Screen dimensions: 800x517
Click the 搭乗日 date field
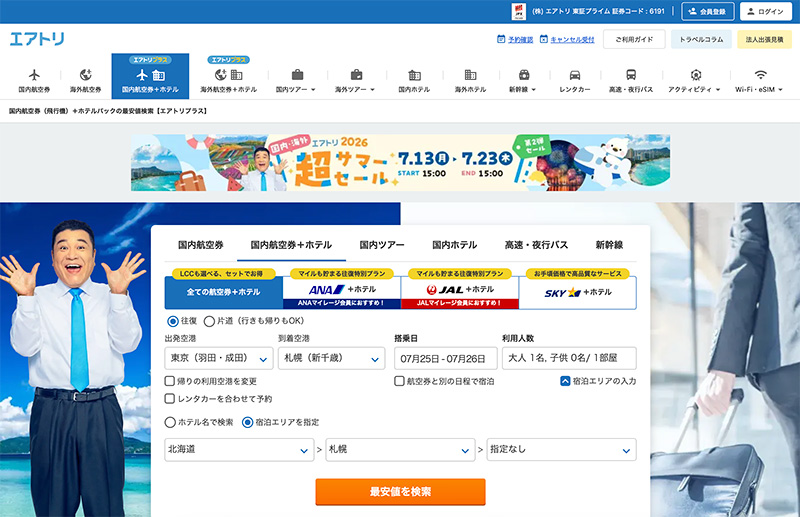click(x=446, y=358)
